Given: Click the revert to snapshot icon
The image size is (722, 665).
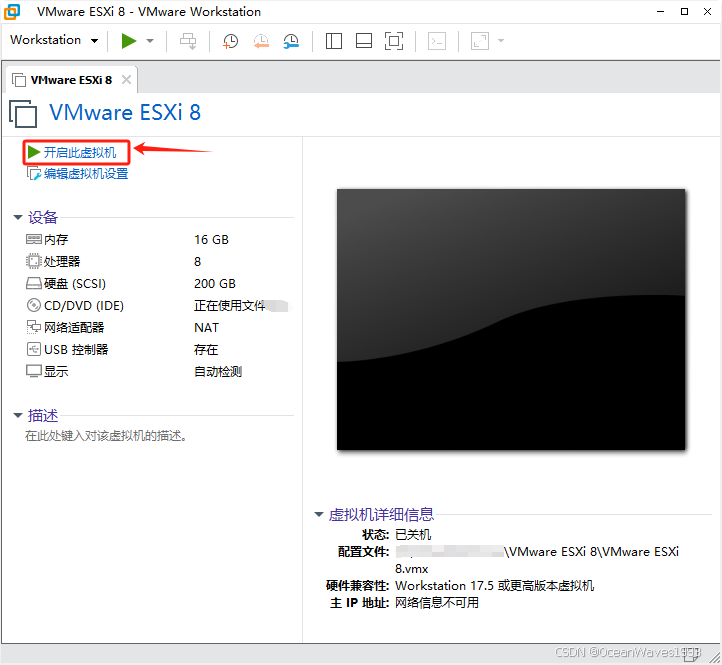Looking at the screenshot, I should pos(261,41).
